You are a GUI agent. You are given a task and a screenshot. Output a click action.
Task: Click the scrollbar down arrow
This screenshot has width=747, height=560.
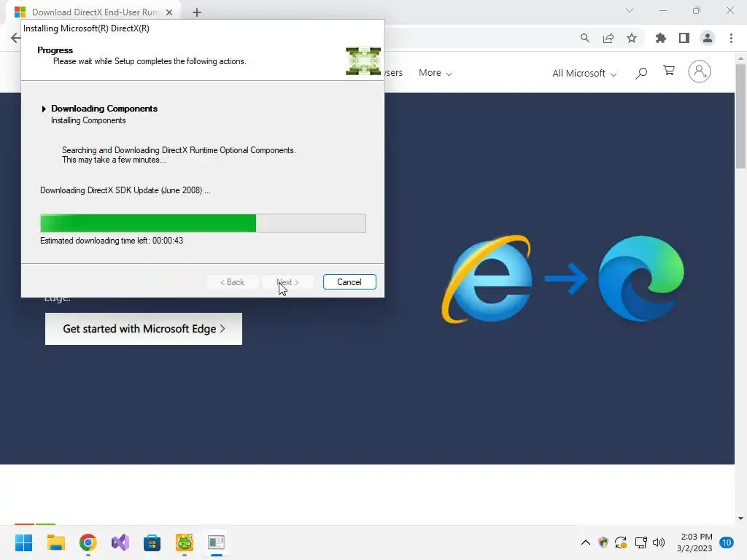click(x=740, y=518)
